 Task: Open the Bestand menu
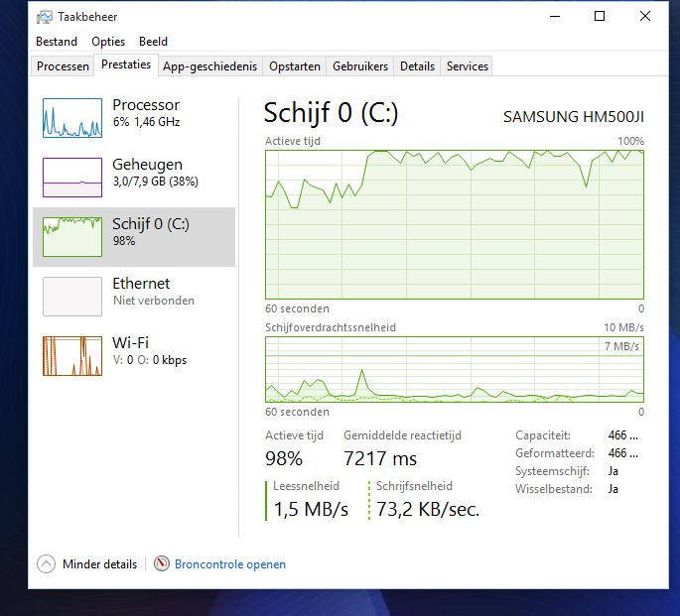(57, 42)
